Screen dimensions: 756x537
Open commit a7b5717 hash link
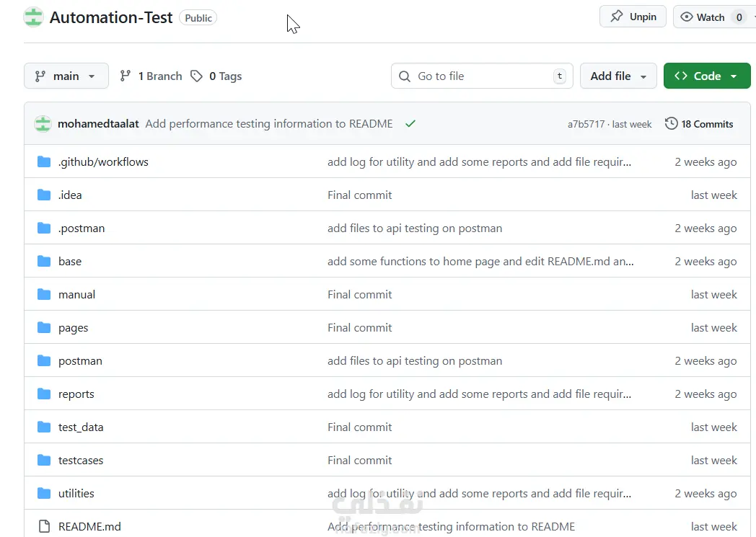(585, 125)
